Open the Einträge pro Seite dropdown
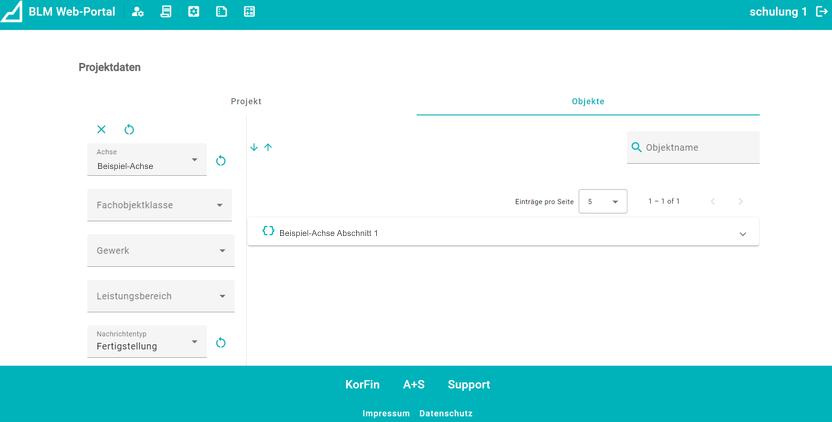 pos(603,202)
